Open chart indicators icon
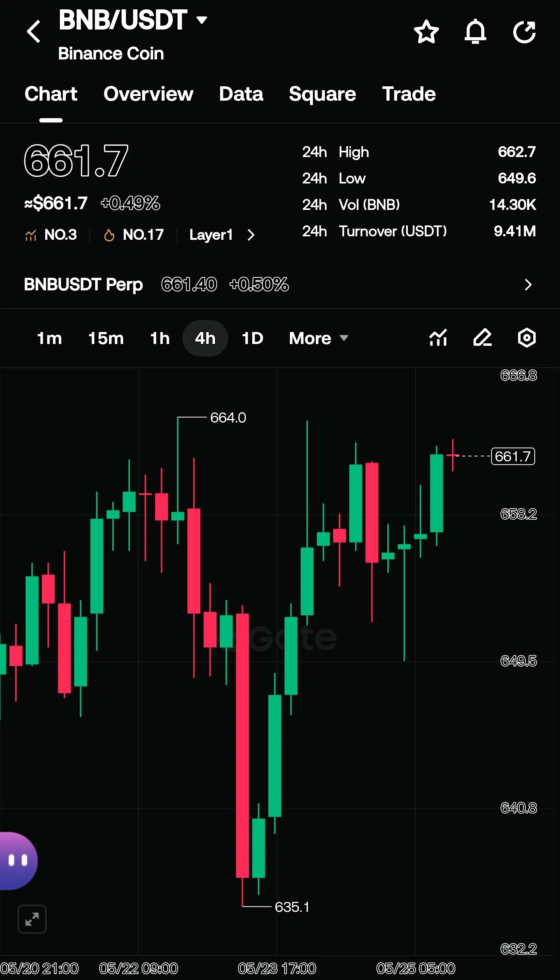The width and height of the screenshot is (560, 980). click(x=438, y=337)
